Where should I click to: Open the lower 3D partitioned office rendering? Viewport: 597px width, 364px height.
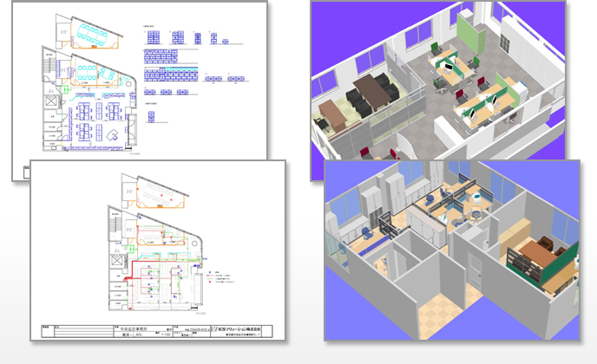click(451, 250)
